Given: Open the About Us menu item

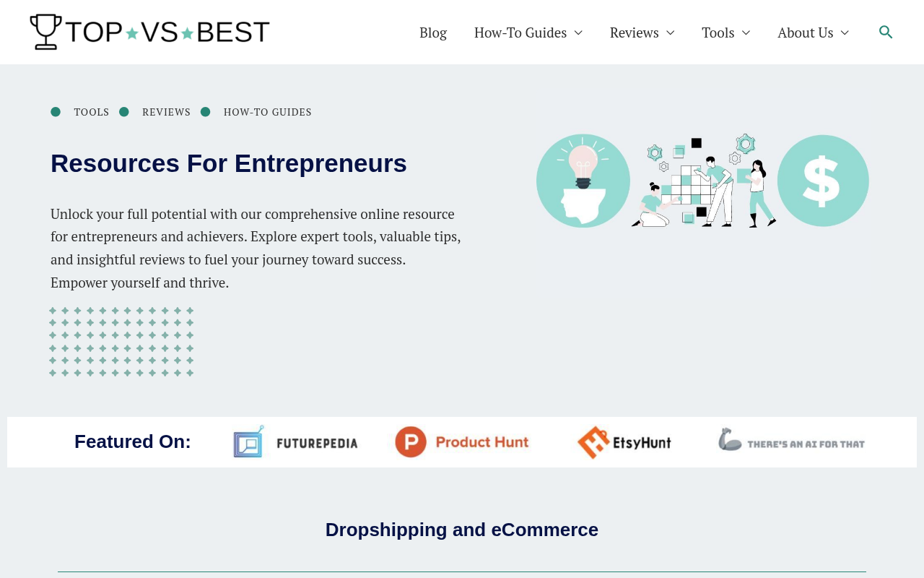Looking at the screenshot, I should pos(805,32).
